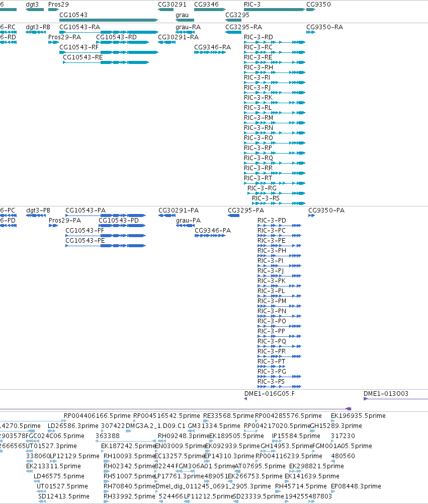
Task: Select transcript RIC-3-RS
Action: coord(279,203)
